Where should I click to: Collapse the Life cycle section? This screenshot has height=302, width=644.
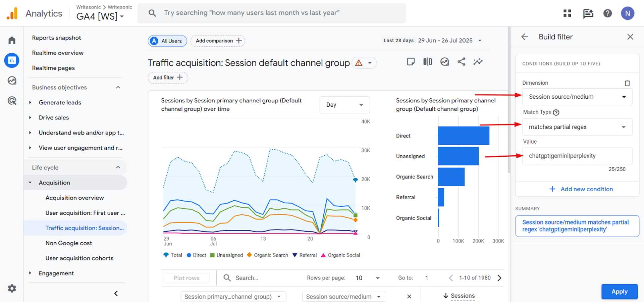[x=118, y=167]
